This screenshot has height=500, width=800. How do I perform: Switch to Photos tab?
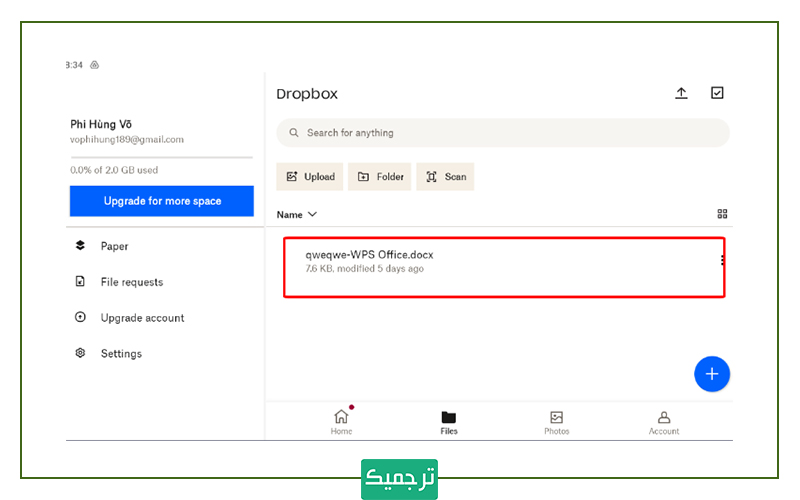pos(557,422)
